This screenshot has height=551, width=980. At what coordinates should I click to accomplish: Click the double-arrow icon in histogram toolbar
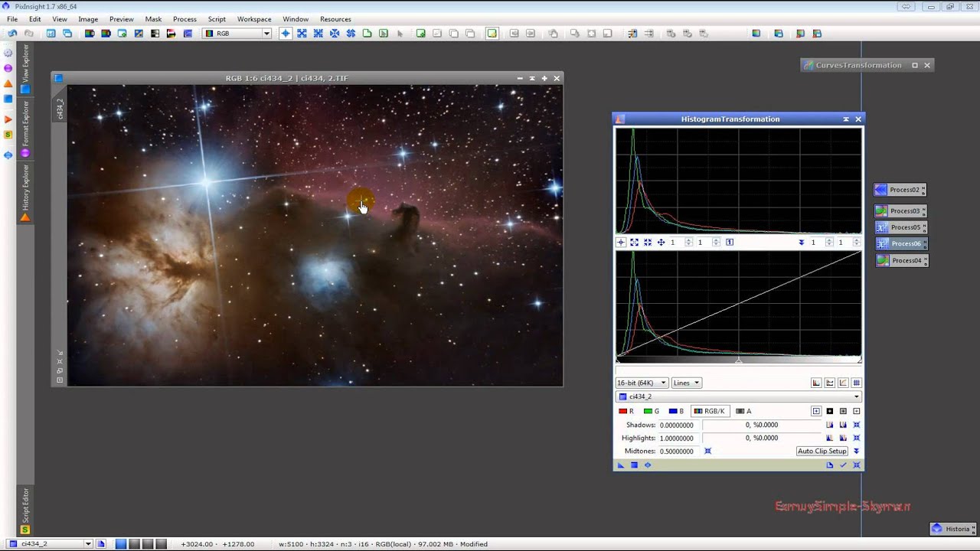point(801,242)
